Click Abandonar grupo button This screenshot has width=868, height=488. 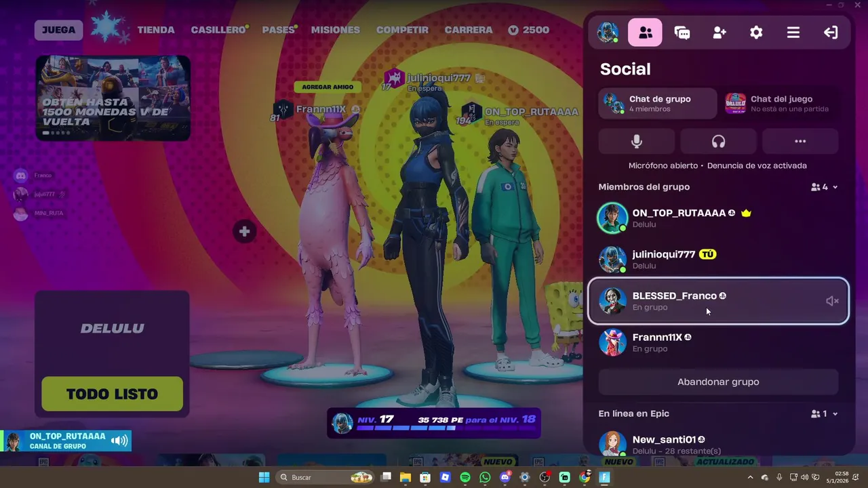coord(718,382)
